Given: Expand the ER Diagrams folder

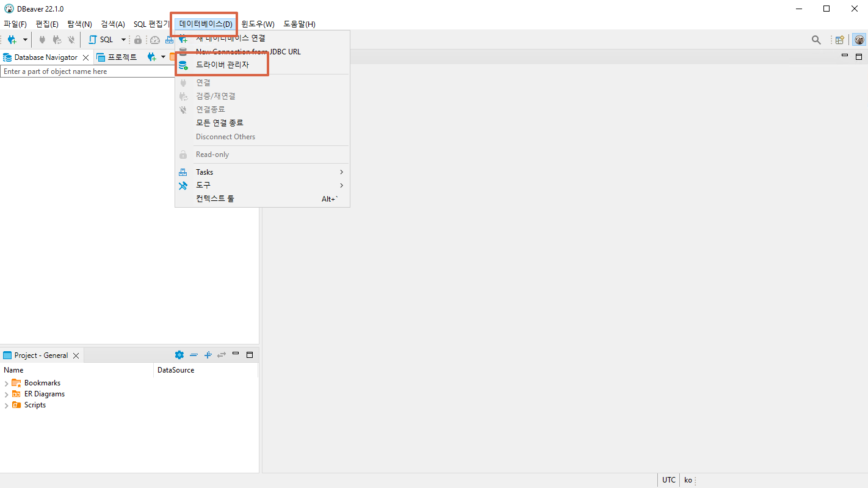Looking at the screenshot, I should 6,395.
